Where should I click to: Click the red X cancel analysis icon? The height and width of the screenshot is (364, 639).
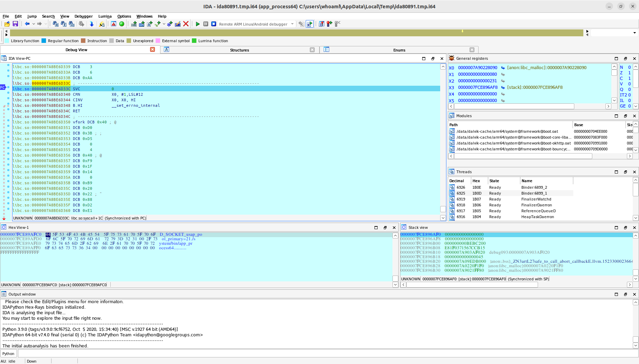186,24
